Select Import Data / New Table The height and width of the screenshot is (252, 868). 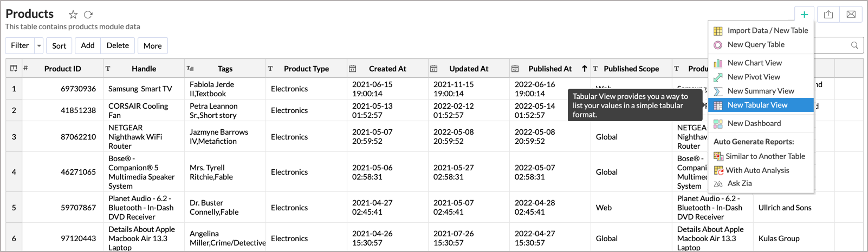click(x=767, y=31)
